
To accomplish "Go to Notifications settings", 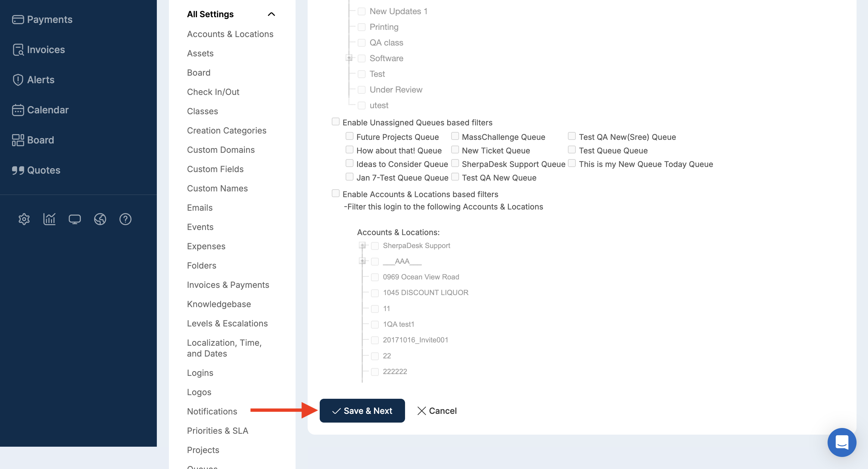I will click(212, 411).
